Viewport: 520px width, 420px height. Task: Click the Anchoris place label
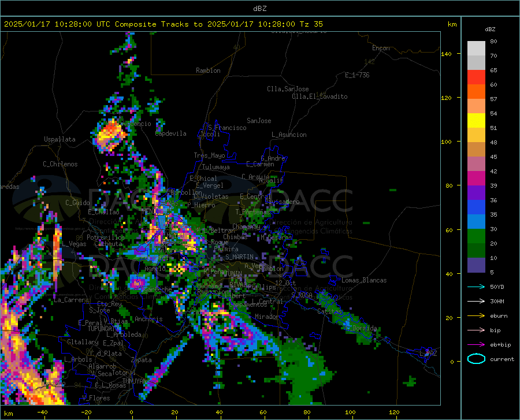[x=148, y=319]
